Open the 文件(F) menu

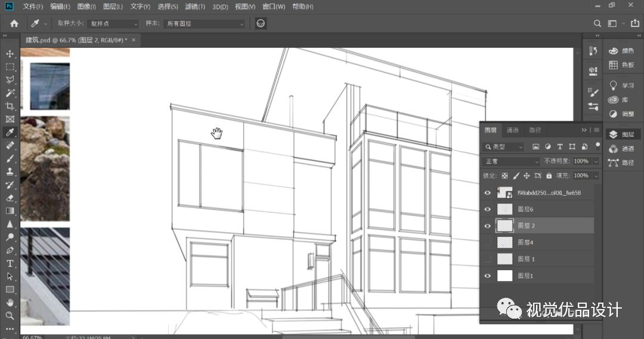coord(33,7)
